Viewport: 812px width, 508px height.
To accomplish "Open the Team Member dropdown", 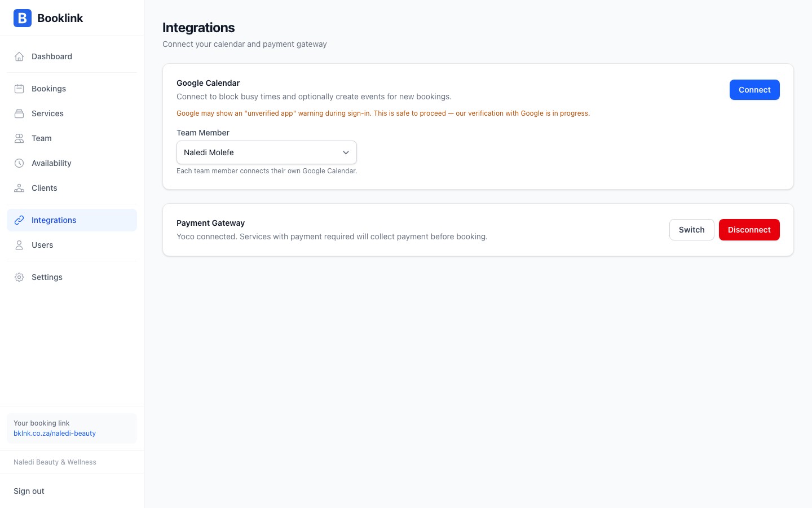I will pos(266,152).
